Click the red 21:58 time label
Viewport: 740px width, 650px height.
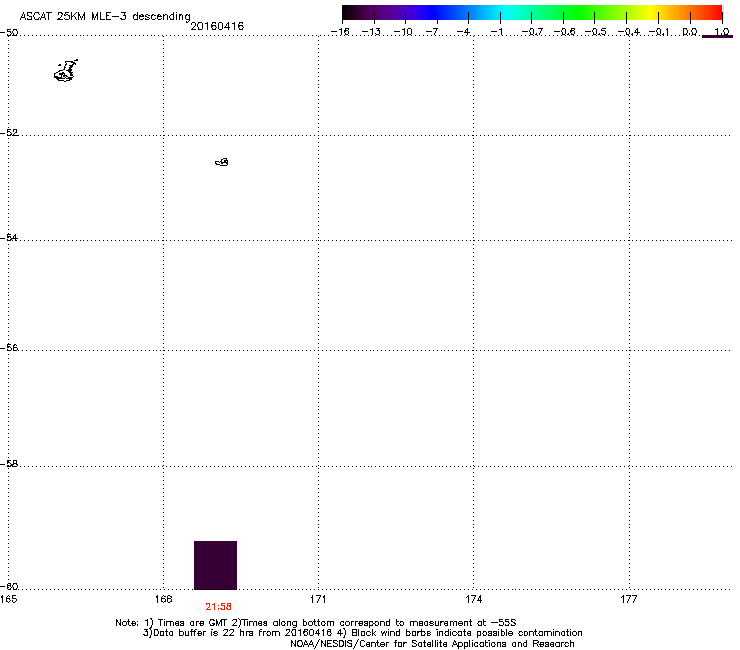[x=219, y=607]
